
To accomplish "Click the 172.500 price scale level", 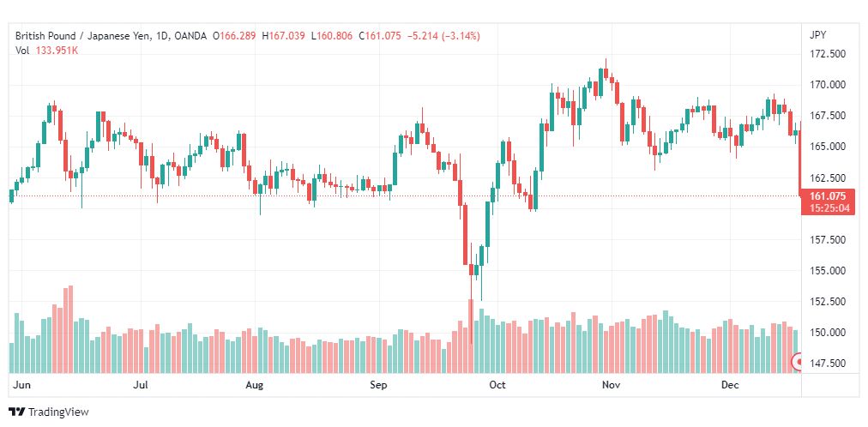I will 827,54.
